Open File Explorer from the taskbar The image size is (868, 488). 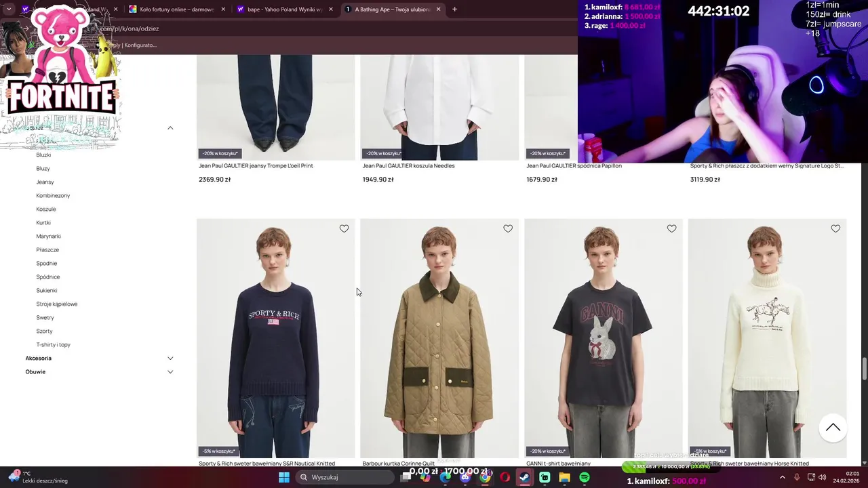564,477
